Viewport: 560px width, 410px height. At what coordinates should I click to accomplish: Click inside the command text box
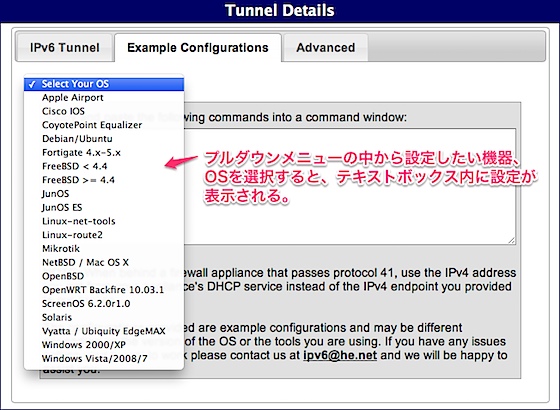tap(350, 186)
